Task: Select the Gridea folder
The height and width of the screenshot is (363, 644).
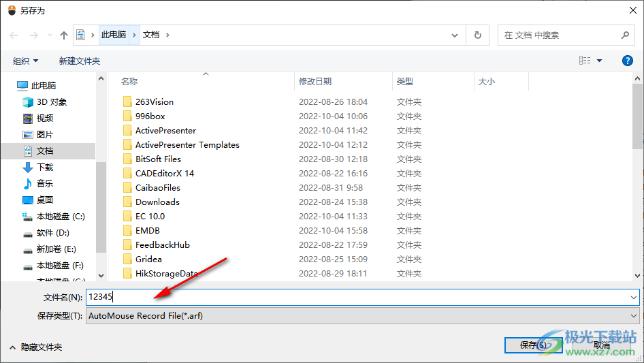Action: 148,259
